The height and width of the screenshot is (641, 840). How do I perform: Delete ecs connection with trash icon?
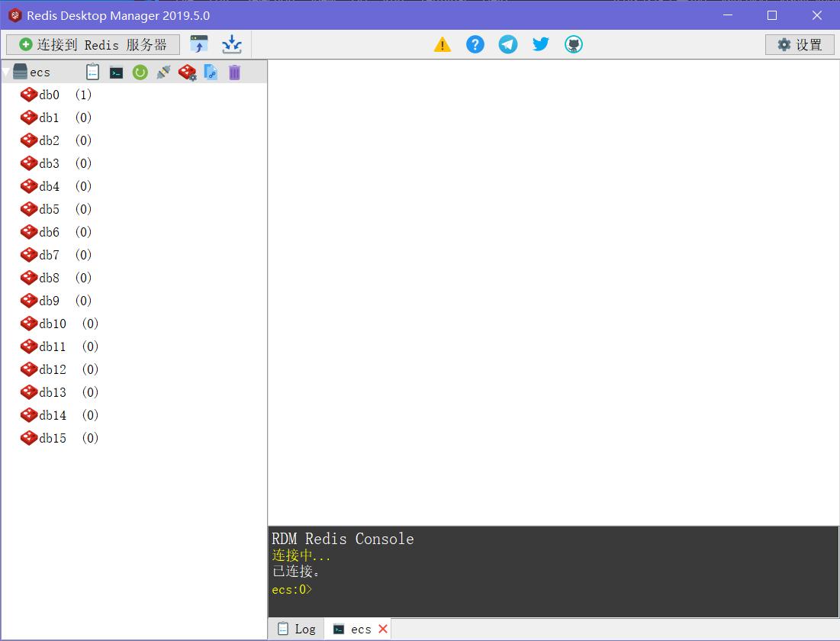235,72
